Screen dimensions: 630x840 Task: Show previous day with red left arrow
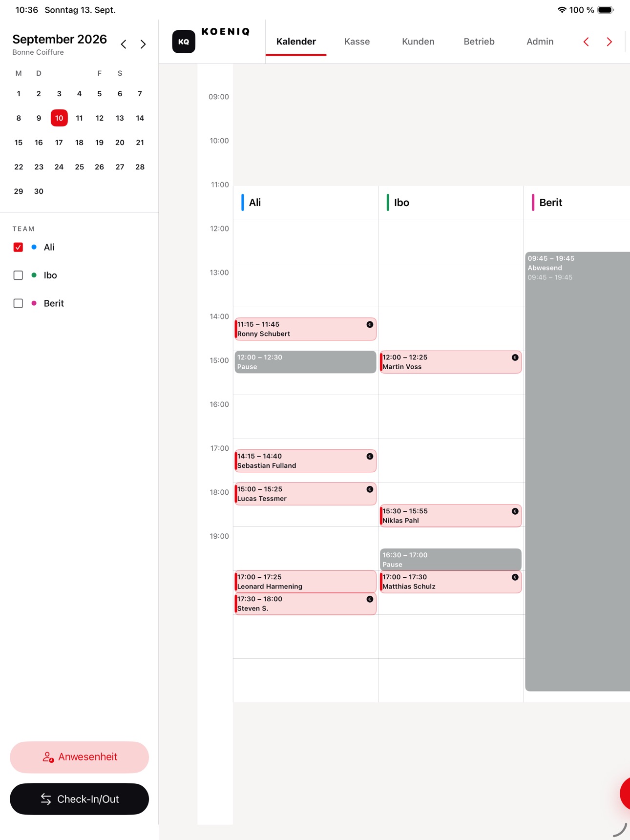point(586,42)
